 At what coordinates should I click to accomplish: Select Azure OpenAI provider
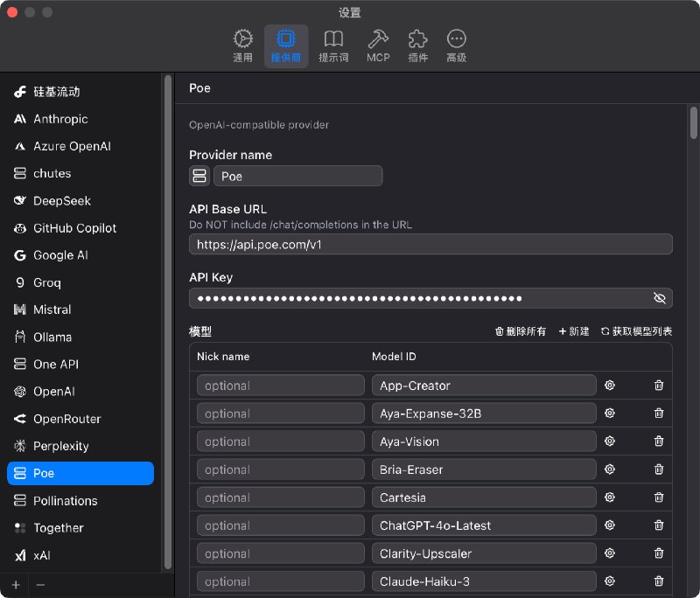pyautogui.click(x=80, y=146)
